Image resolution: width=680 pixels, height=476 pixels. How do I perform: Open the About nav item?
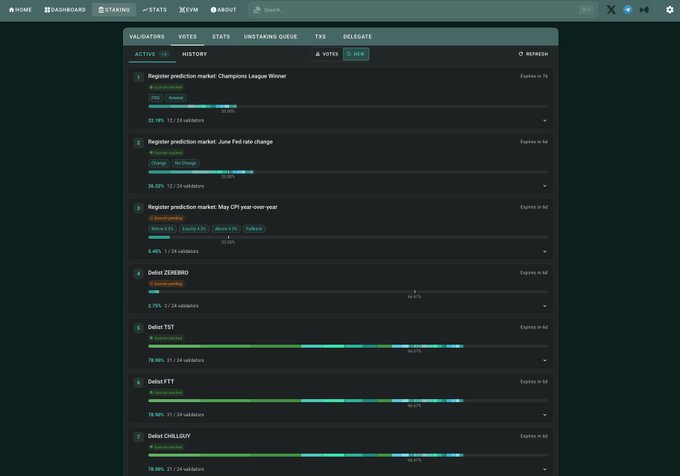click(223, 10)
